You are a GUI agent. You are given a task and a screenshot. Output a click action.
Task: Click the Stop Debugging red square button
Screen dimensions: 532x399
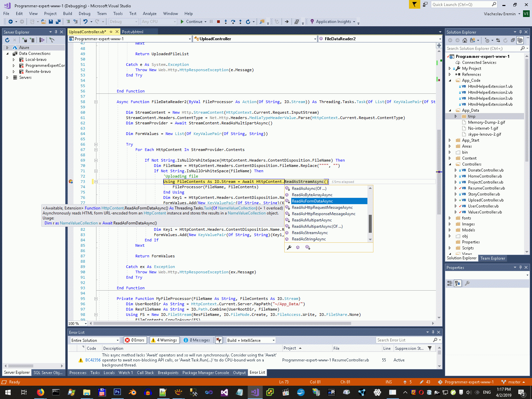pyautogui.click(x=218, y=22)
